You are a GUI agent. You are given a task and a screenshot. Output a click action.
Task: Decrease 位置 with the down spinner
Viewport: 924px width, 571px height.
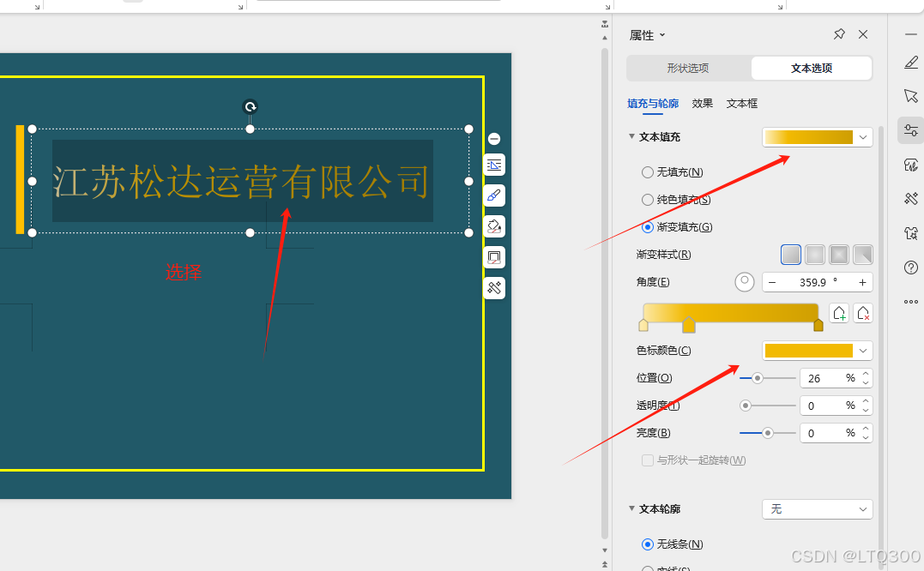pos(866,382)
